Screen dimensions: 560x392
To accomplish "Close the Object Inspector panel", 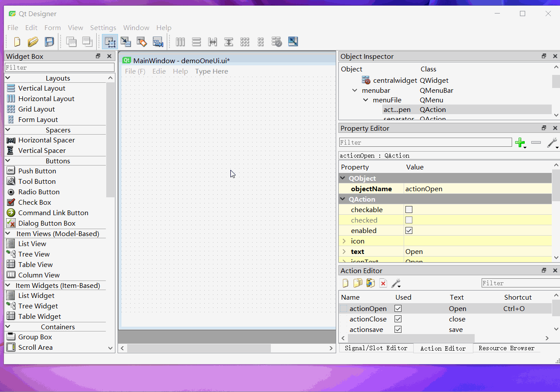I will tap(555, 56).
